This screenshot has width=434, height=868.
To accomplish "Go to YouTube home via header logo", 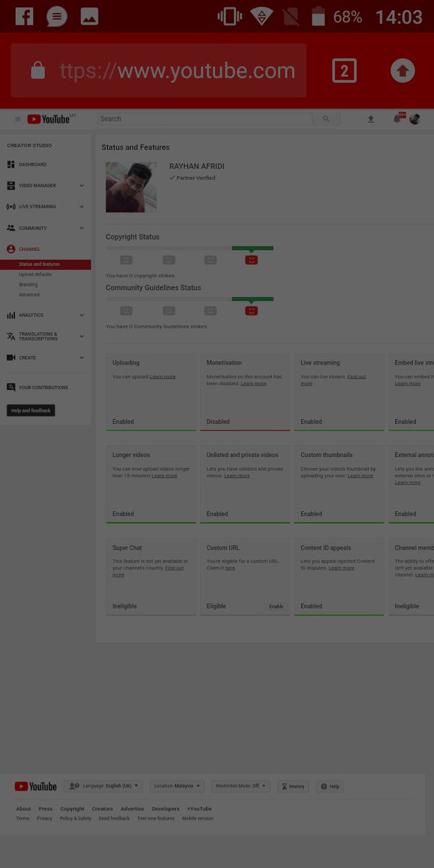I will point(49,119).
